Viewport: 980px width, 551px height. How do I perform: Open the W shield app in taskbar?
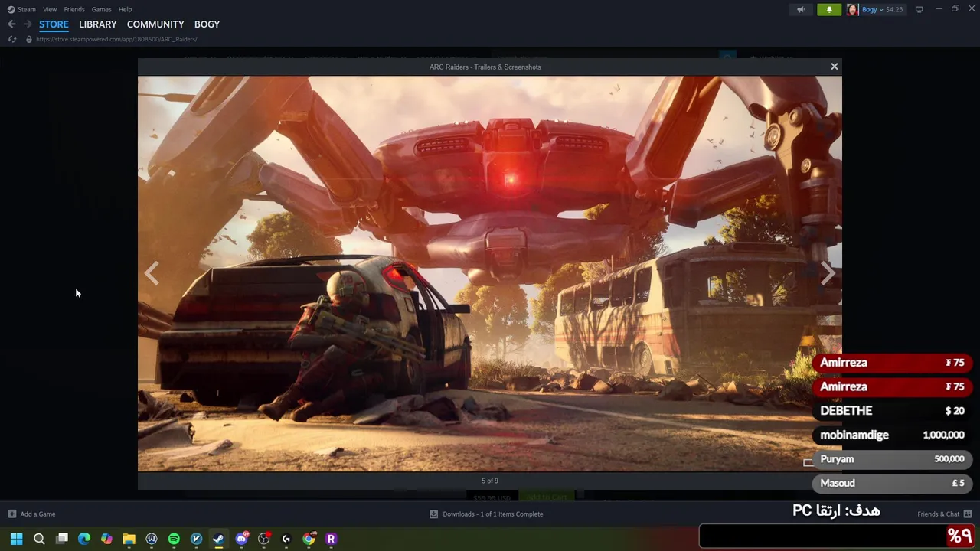click(x=152, y=539)
